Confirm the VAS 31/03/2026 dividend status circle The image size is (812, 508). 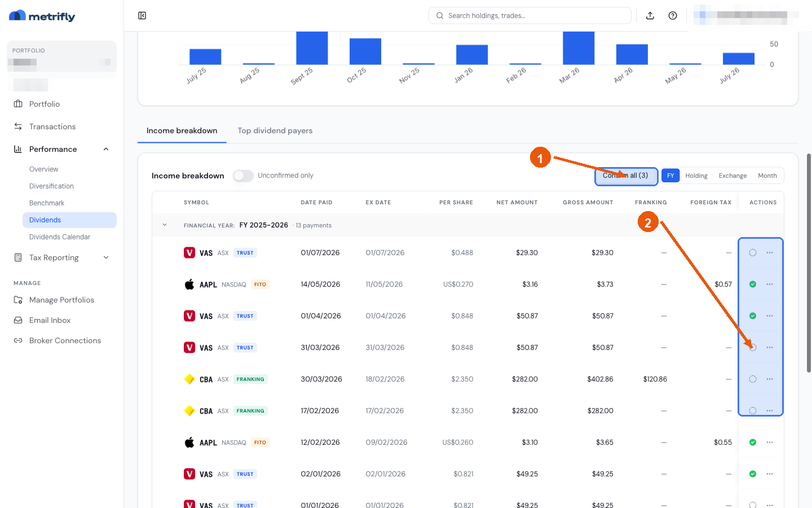click(x=753, y=348)
